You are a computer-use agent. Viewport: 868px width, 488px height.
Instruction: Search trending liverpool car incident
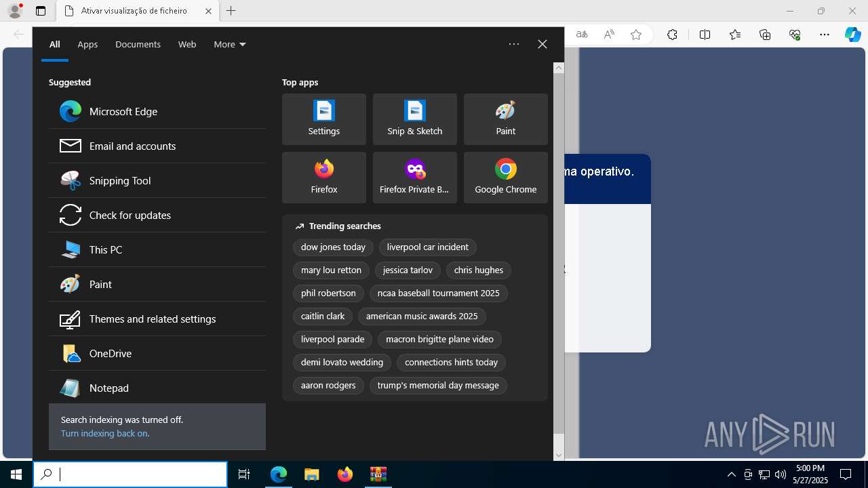[428, 247]
